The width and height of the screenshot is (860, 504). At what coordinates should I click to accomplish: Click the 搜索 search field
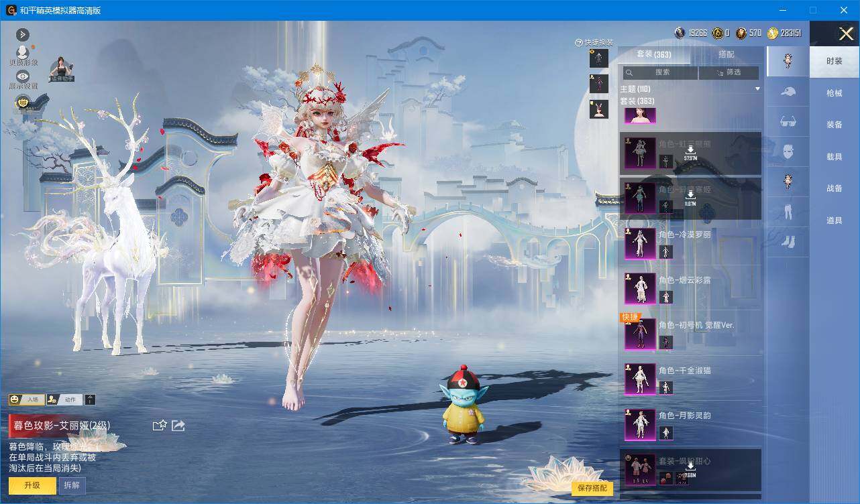[661, 72]
